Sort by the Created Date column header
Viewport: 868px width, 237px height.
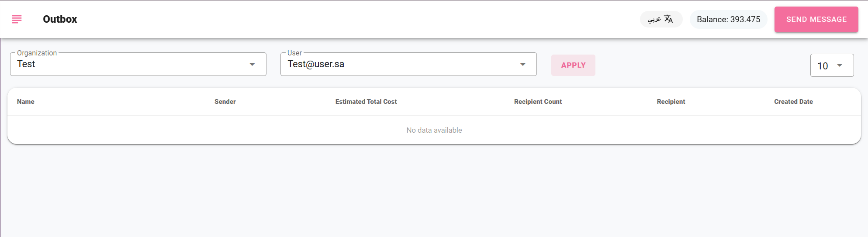(x=793, y=102)
